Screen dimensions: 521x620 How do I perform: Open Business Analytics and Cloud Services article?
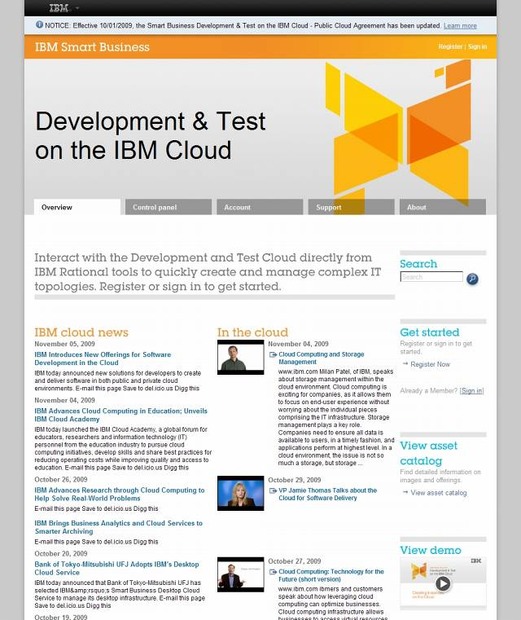coord(119,527)
